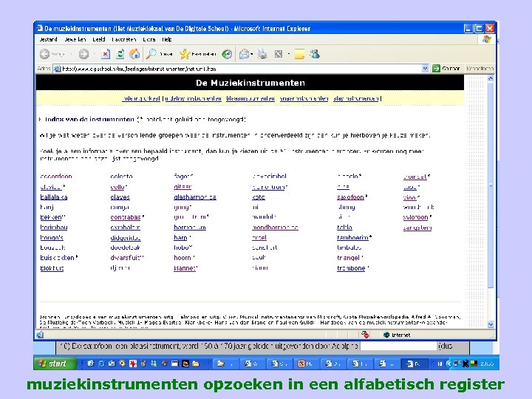Click the vertical scrollbar down arrow

tap(491, 324)
